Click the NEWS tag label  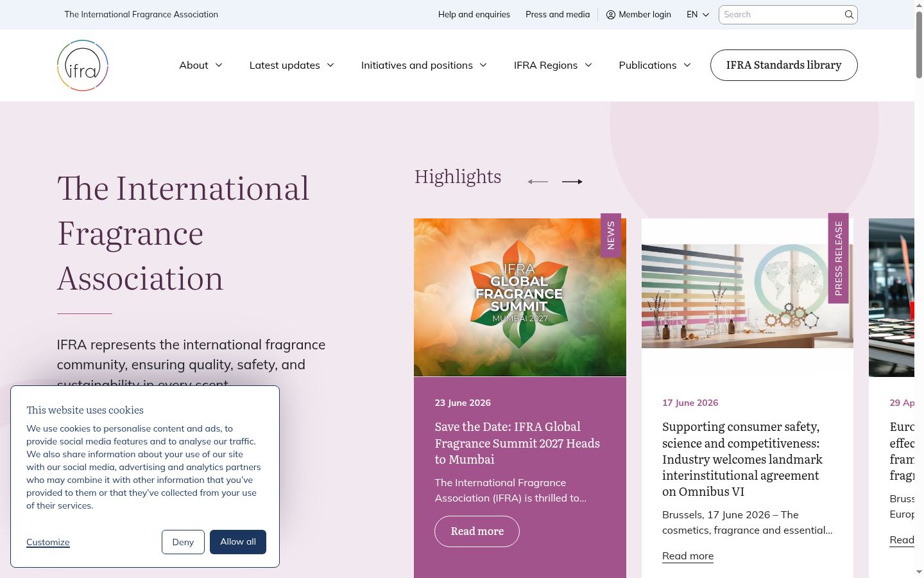pos(611,235)
